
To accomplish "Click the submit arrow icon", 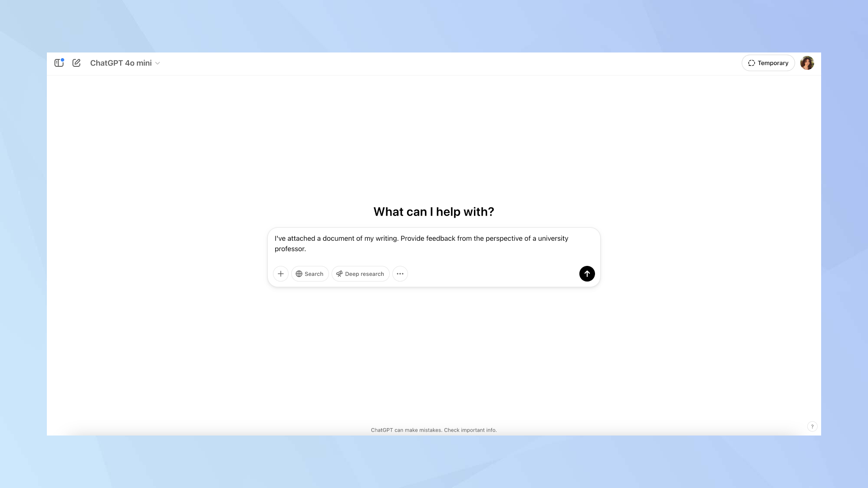I will click(587, 273).
